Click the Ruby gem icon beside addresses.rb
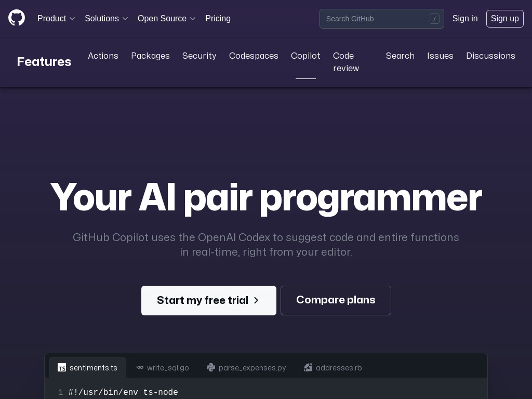Image resolution: width=532 pixels, height=399 pixels. coord(308,367)
